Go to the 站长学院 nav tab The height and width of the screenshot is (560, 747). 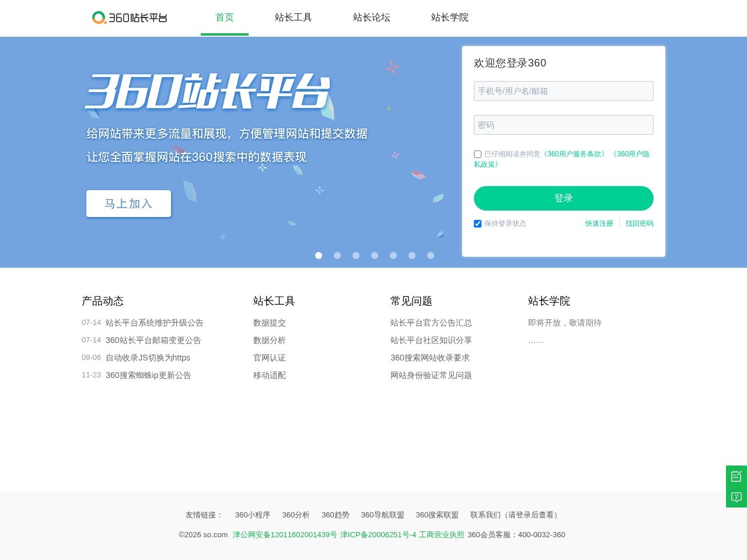click(x=449, y=17)
